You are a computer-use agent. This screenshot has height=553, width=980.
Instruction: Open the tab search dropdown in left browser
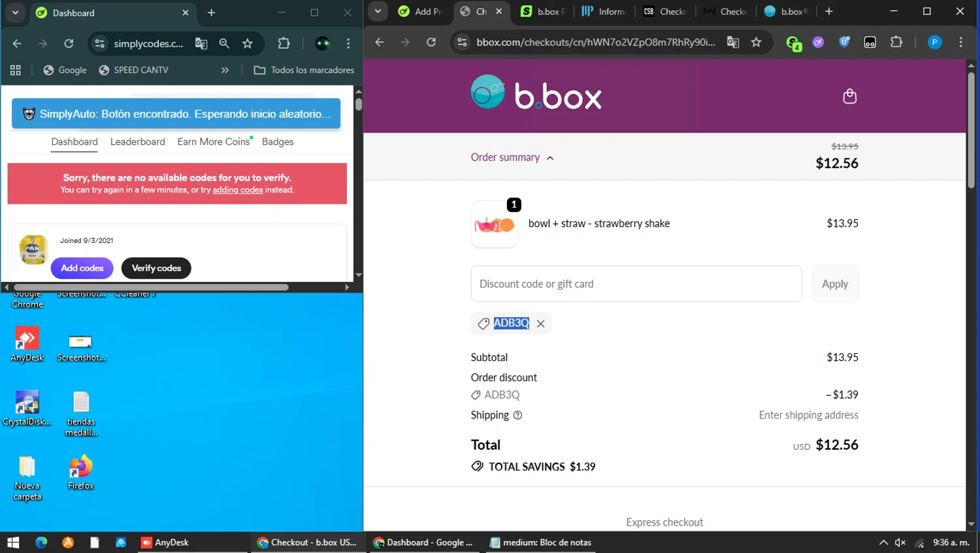click(15, 12)
